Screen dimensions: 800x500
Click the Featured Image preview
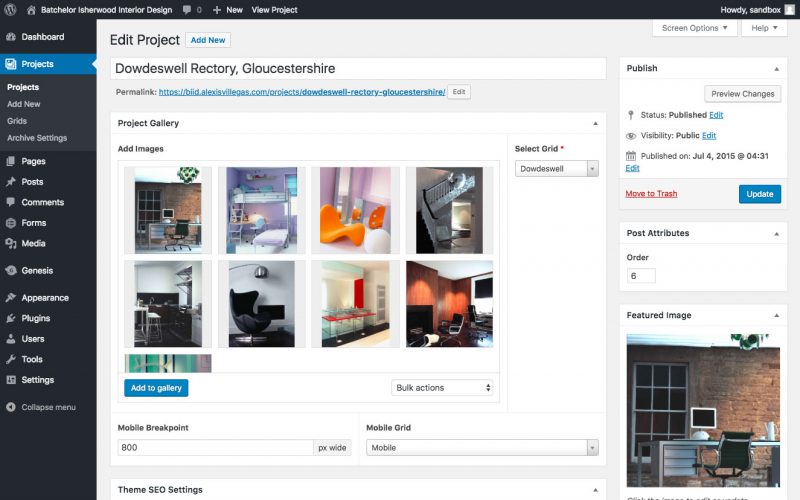point(703,411)
